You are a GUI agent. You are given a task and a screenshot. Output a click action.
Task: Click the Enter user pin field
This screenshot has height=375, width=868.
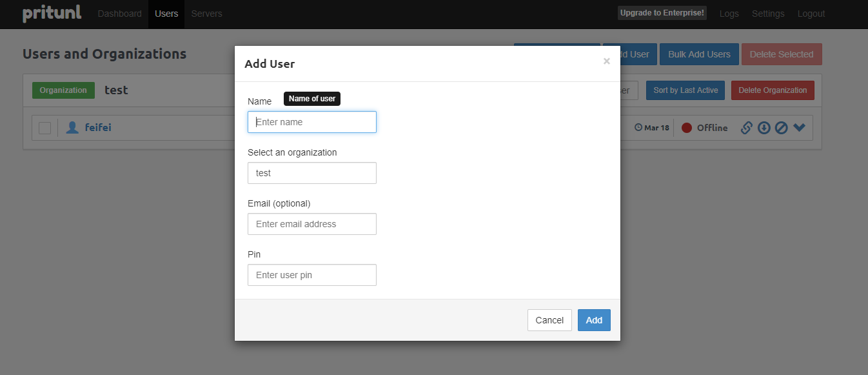pyautogui.click(x=312, y=275)
